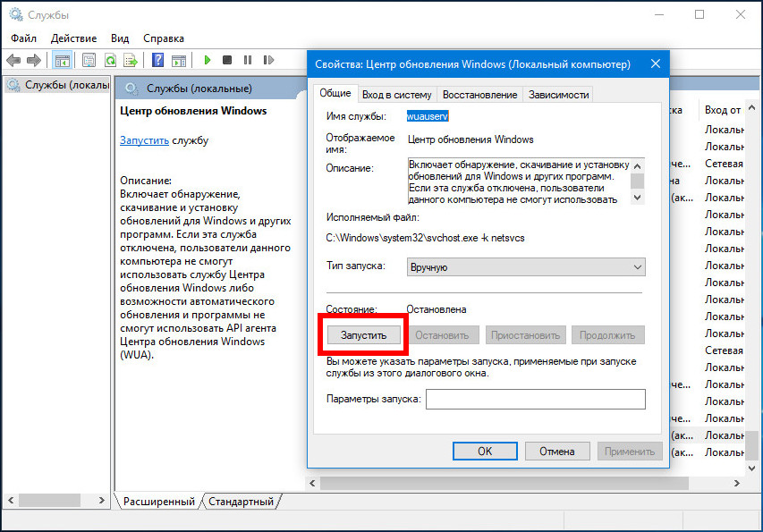Click the Export list toolbar icon
The width and height of the screenshot is (763, 532).
(131, 60)
